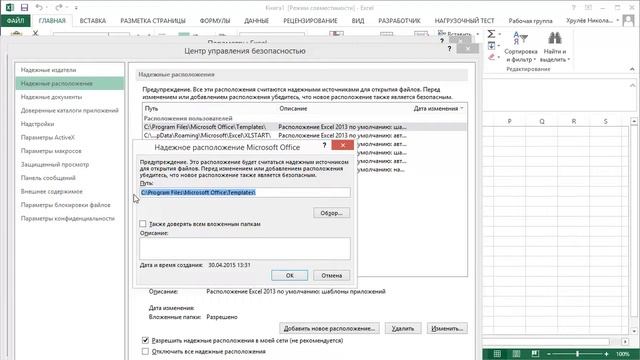Screen dimensions: 640x360
Task: Collapse the ribbon with the chevron
Action: 632,69
